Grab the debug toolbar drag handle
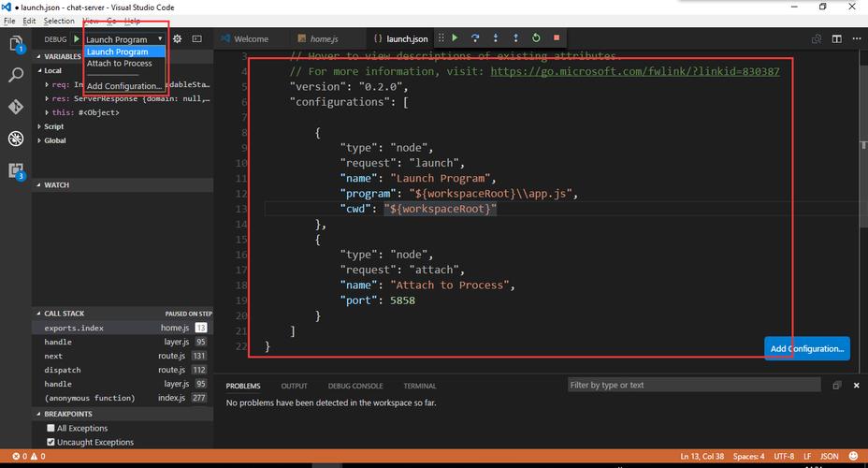Screen dimensions: 868x468 tap(441, 37)
